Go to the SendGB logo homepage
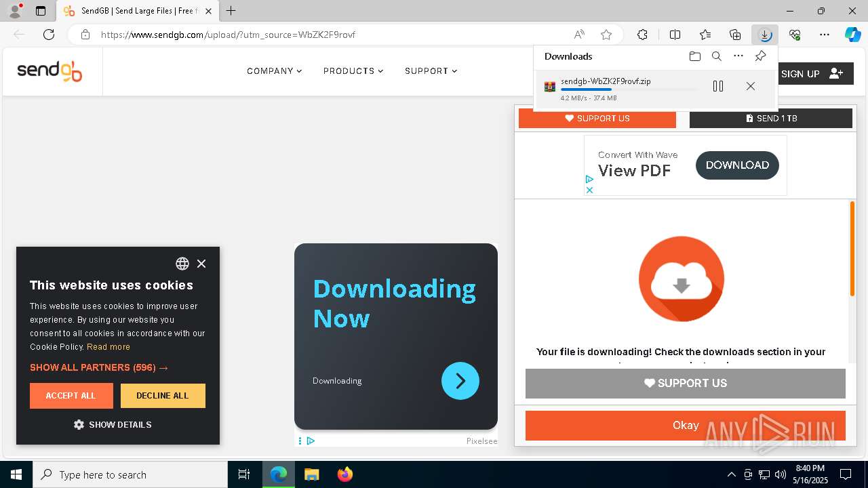This screenshot has height=488, width=868. [50, 70]
